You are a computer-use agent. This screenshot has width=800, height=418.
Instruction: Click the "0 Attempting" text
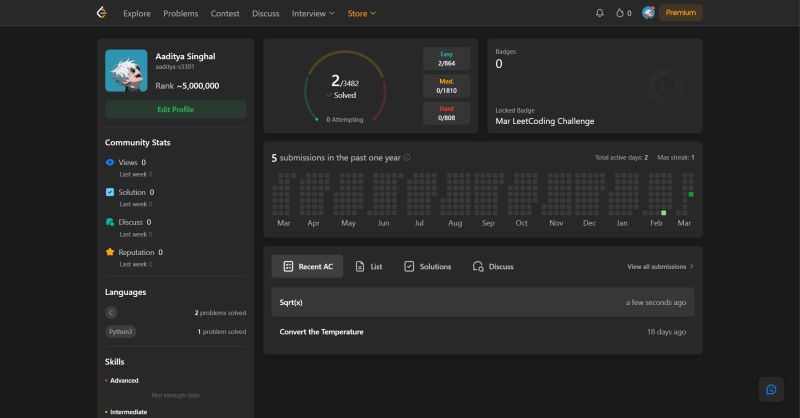tap(345, 119)
